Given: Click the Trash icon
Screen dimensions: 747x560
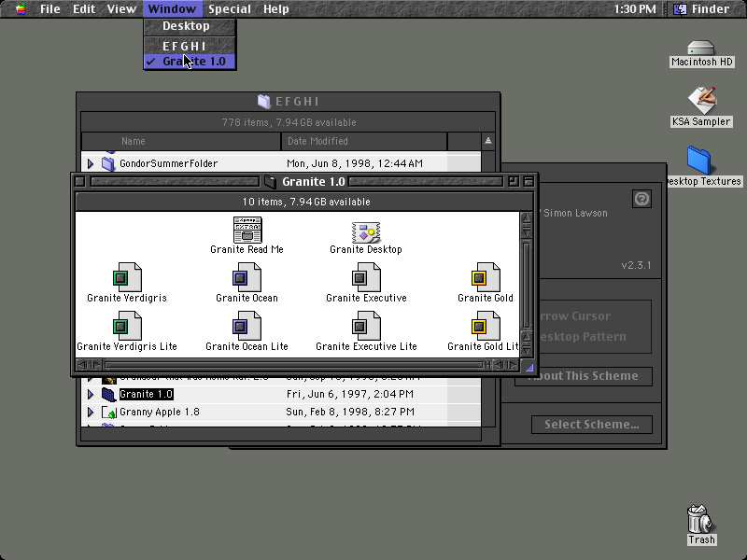Looking at the screenshot, I should 699,519.
